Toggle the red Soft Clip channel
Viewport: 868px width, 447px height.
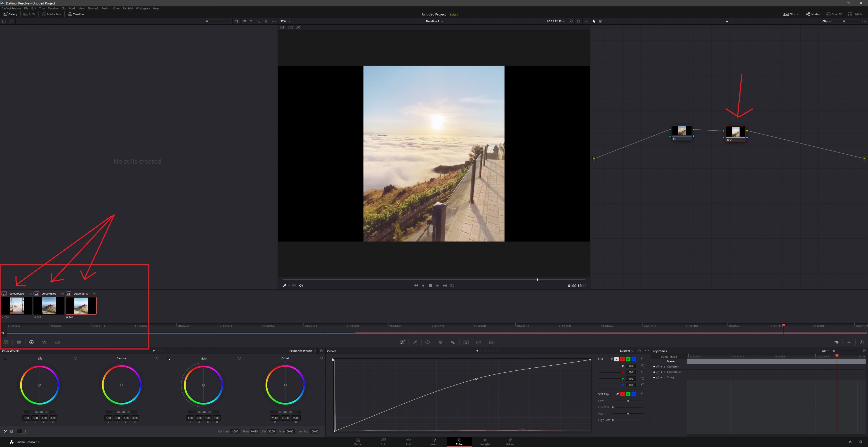click(x=622, y=394)
